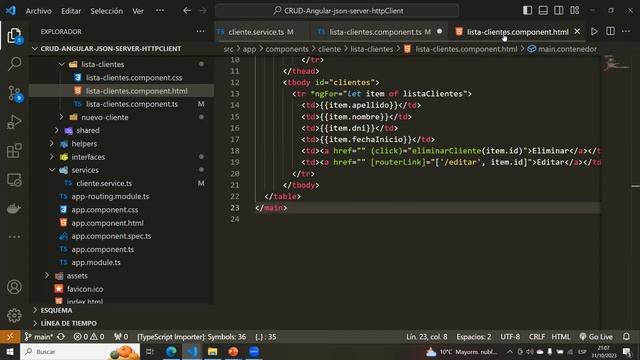The image size is (640, 360).
Task: Switch to cliente.service.ts tab
Action: tap(261, 31)
